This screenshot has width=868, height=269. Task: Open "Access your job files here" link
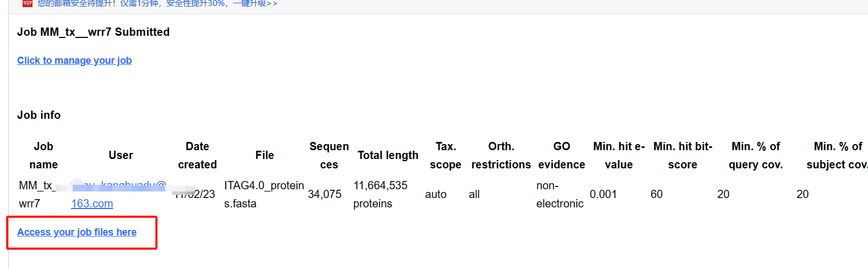[77, 232]
